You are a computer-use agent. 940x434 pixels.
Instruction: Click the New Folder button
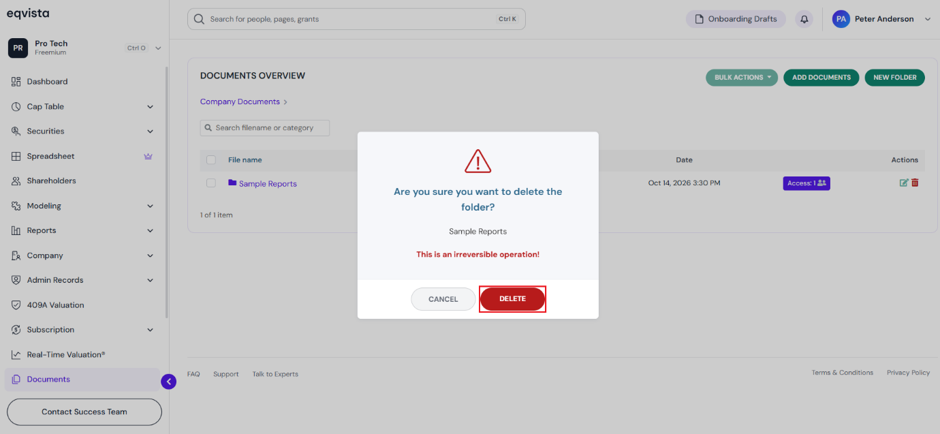click(895, 78)
